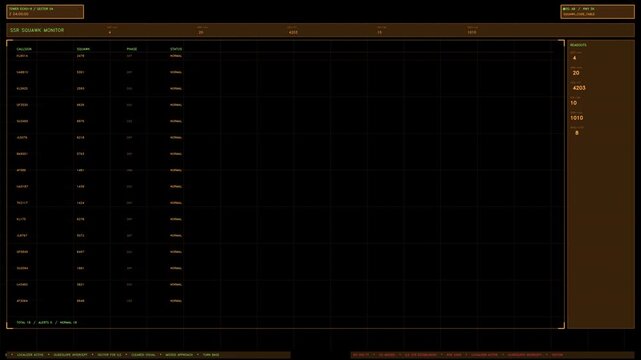Viewport: 641px width, 360px height.
Task: Click the PHASE column header
Action: coord(132,49)
